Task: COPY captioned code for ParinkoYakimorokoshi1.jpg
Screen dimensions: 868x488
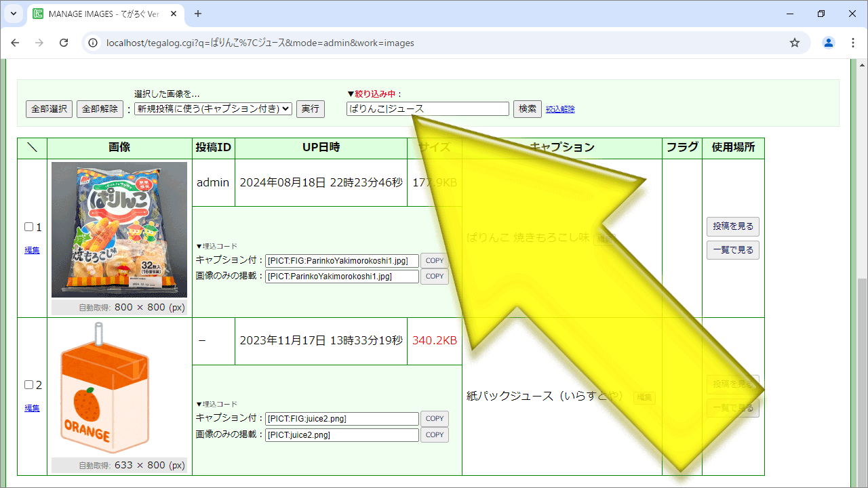Action: coord(435,260)
